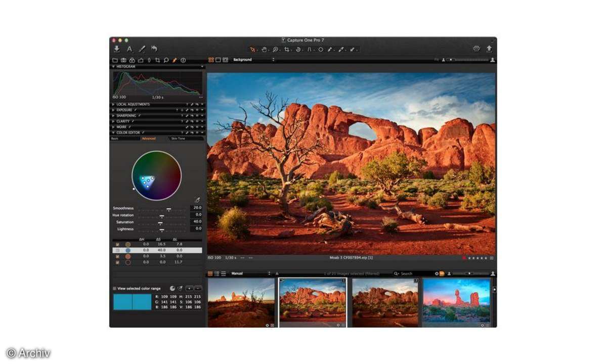
Task: Expand the Exposure panel
Action: 113,110
